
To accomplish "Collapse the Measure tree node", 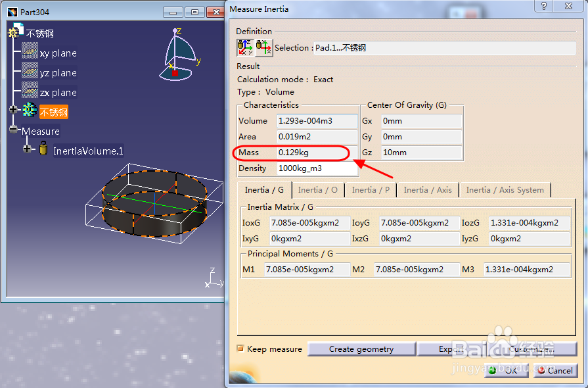I will tap(14, 129).
